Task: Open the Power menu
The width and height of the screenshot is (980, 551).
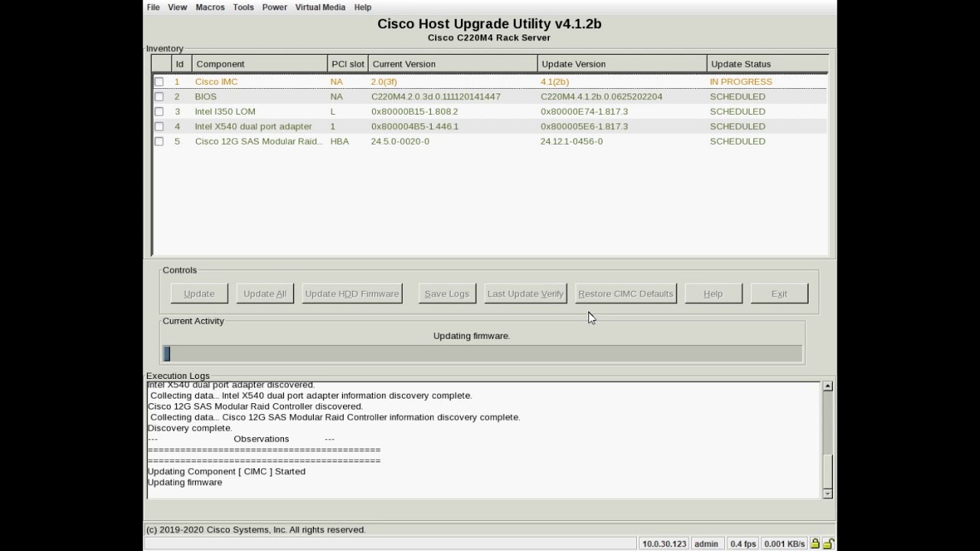Action: click(275, 7)
